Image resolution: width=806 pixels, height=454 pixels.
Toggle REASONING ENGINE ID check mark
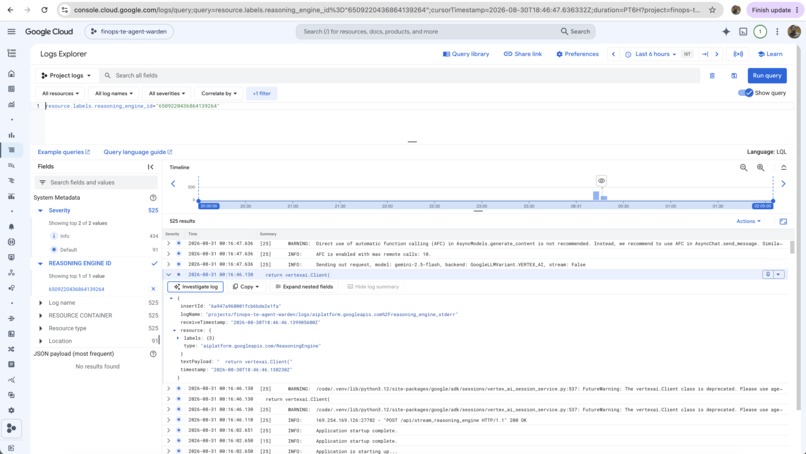(154, 263)
